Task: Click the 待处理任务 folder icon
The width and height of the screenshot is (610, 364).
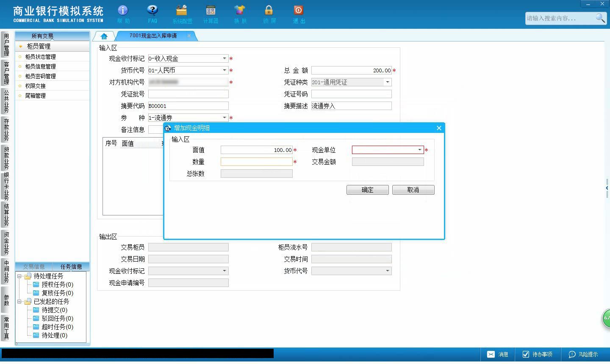Action: pos(28,276)
